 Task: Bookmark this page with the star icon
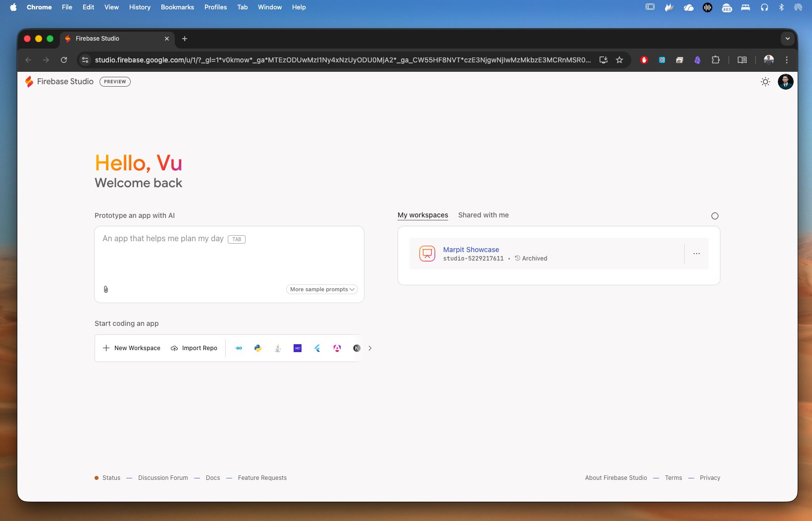pos(619,60)
